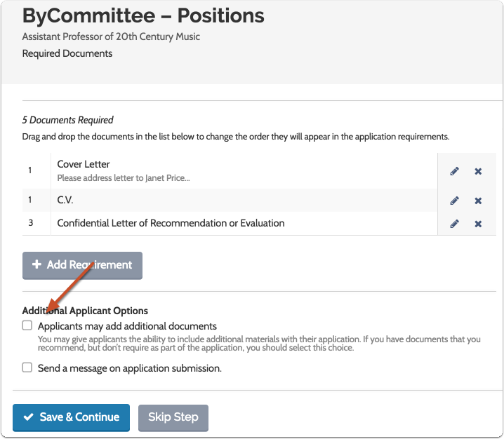The image size is (504, 439).
Task: Click Confidential Letter of Recommendation row title
Action: (x=171, y=223)
